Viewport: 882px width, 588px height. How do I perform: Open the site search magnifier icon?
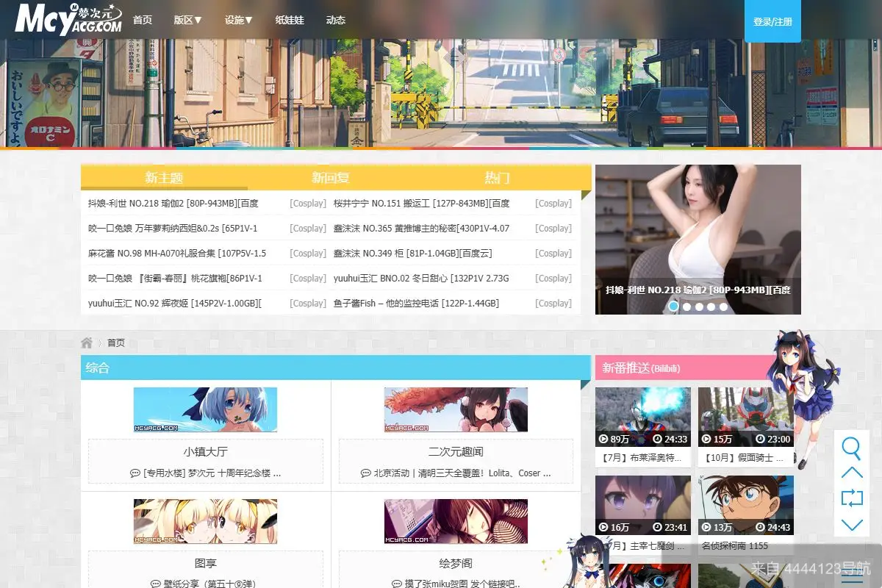tap(852, 447)
